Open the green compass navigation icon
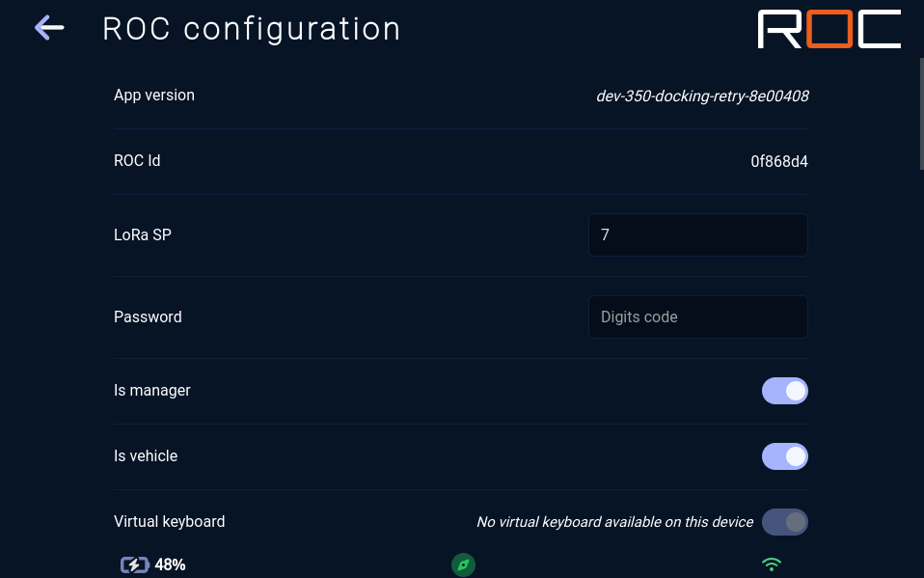924x578 pixels. 463,565
